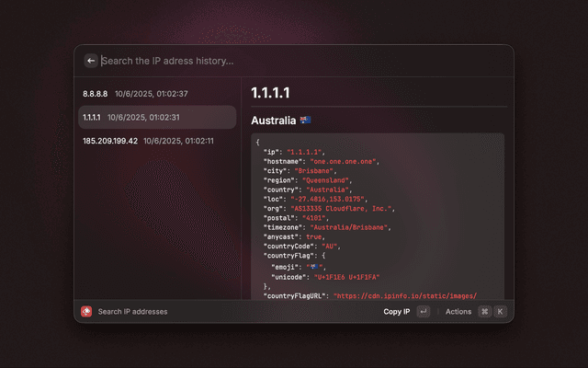Click the Command key symbol in footer

tap(484, 312)
